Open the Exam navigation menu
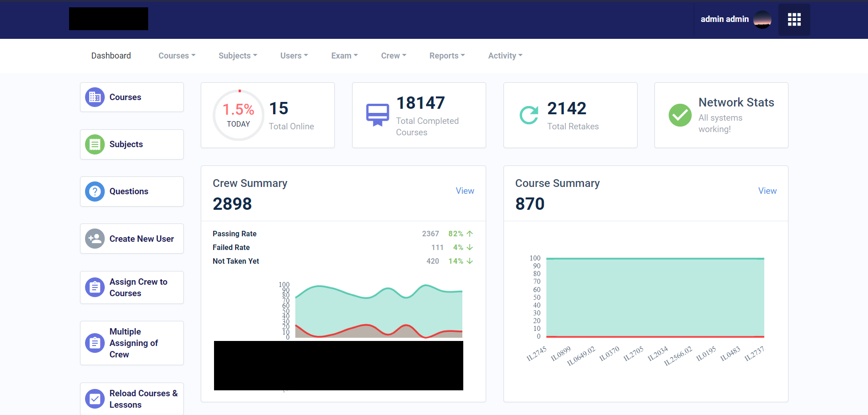The width and height of the screenshot is (868, 415). click(x=344, y=56)
